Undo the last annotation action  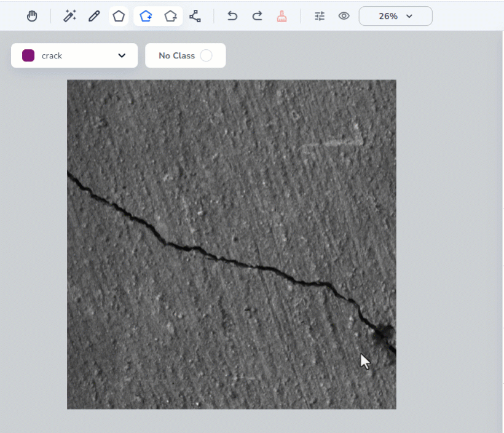coord(232,16)
